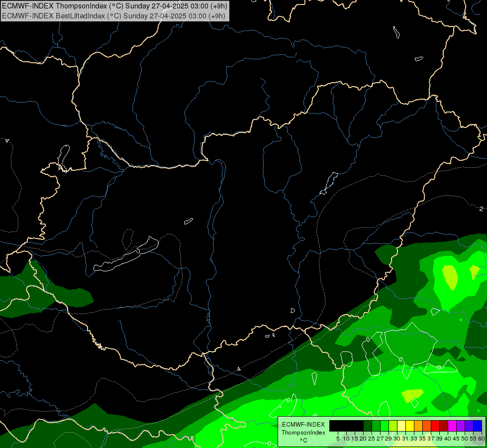487x448 pixels.
Task: Select the bright green 27–29 legend swatch
Action: click(x=385, y=426)
